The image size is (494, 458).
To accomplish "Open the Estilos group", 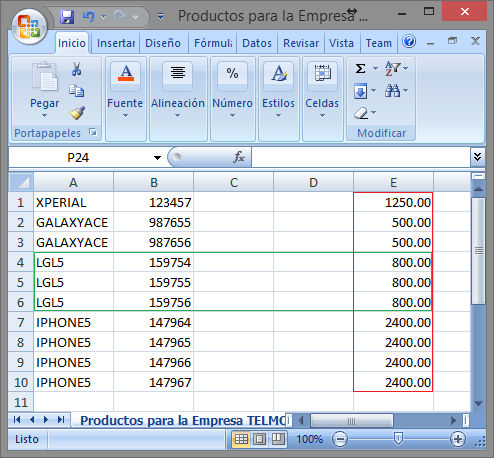I will (x=278, y=99).
